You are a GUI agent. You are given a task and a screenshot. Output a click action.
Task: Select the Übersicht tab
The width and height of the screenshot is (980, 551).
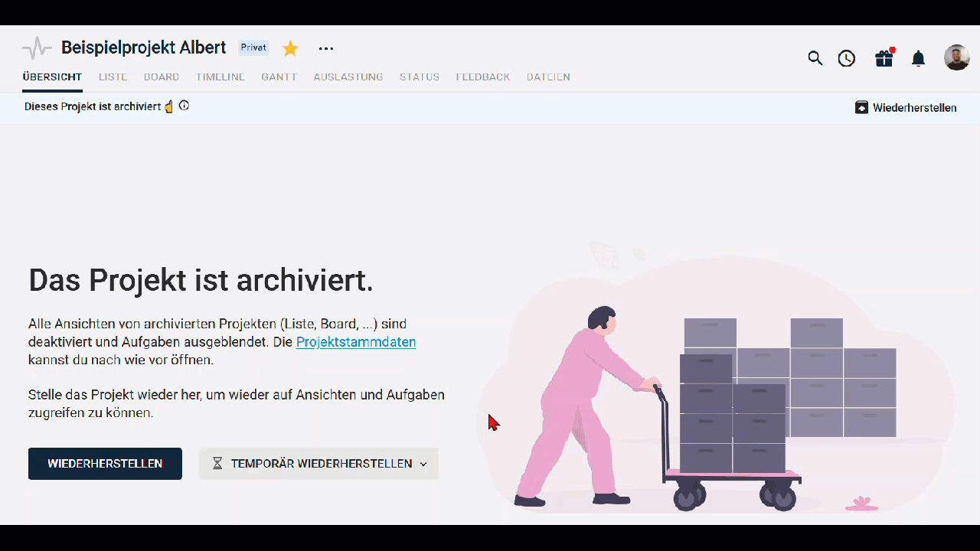click(52, 77)
